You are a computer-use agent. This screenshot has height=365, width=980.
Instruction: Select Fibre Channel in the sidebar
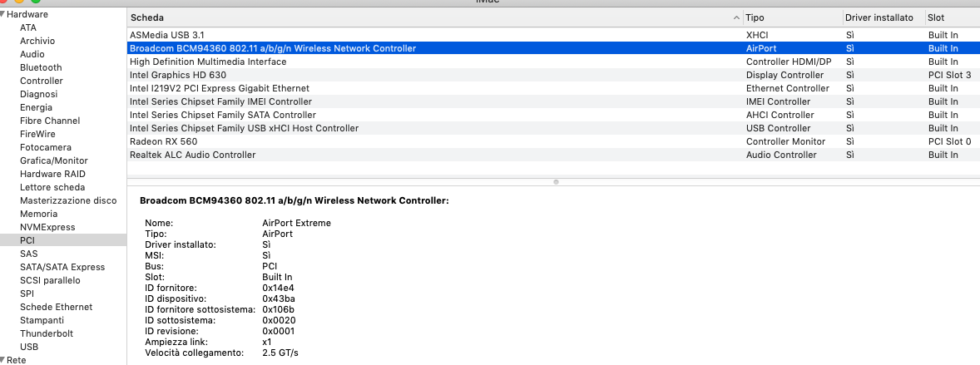pyautogui.click(x=50, y=121)
